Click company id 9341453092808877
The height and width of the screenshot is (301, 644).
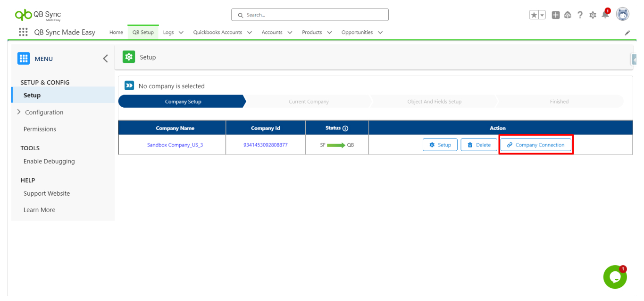265,145
